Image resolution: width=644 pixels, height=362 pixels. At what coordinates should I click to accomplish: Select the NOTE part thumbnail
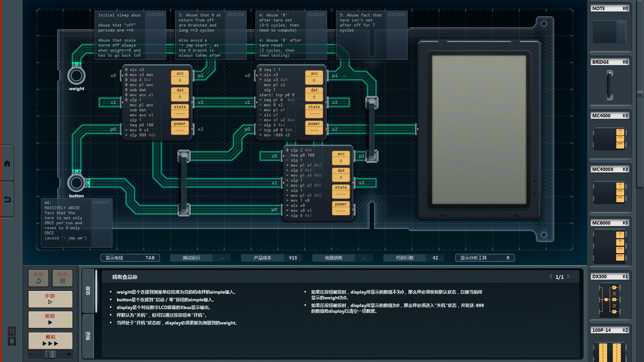[609, 32]
